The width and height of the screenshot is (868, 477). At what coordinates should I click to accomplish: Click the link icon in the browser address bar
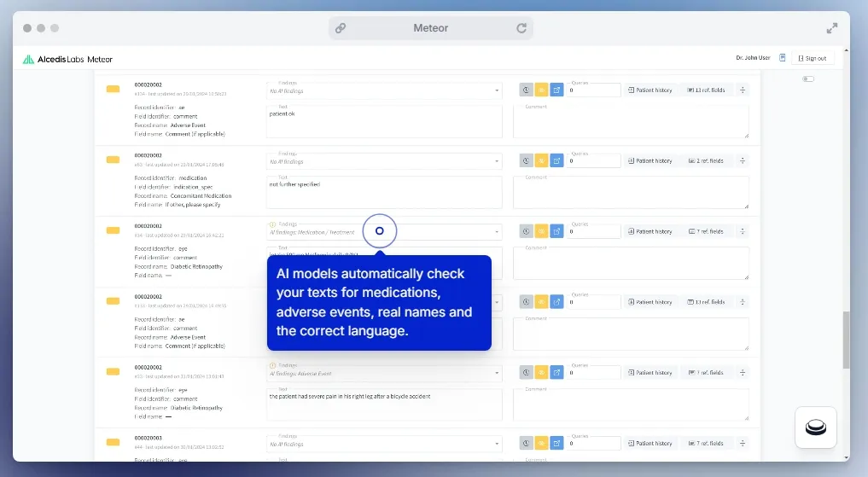(x=341, y=28)
